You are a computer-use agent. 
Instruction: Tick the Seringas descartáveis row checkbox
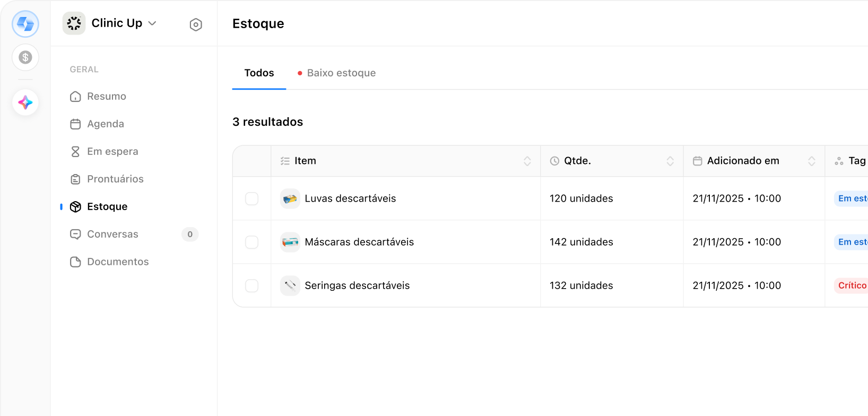pyautogui.click(x=252, y=286)
